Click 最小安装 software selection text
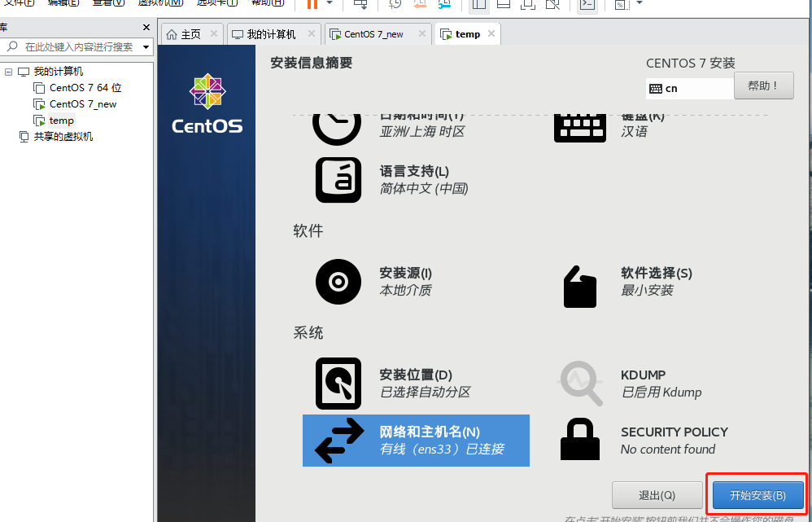 coord(647,290)
